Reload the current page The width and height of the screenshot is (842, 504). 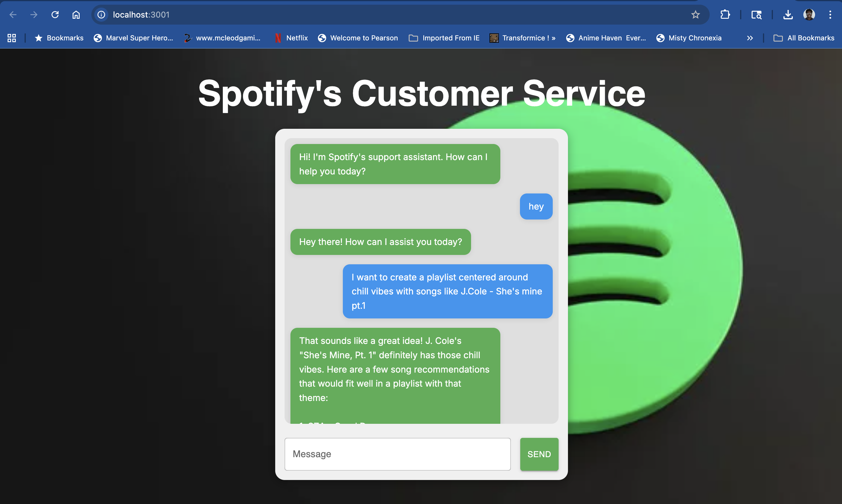[55, 15]
